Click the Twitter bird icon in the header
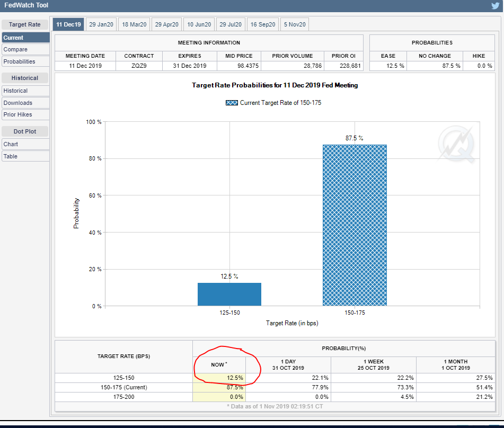Viewport: 504px width, 428px height. (x=496, y=5)
